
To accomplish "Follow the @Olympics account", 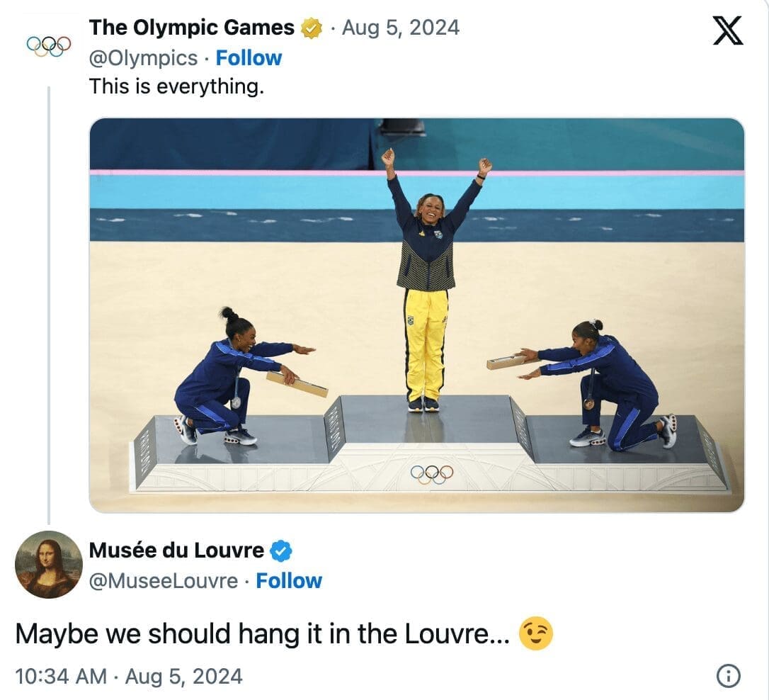I will pos(249,57).
